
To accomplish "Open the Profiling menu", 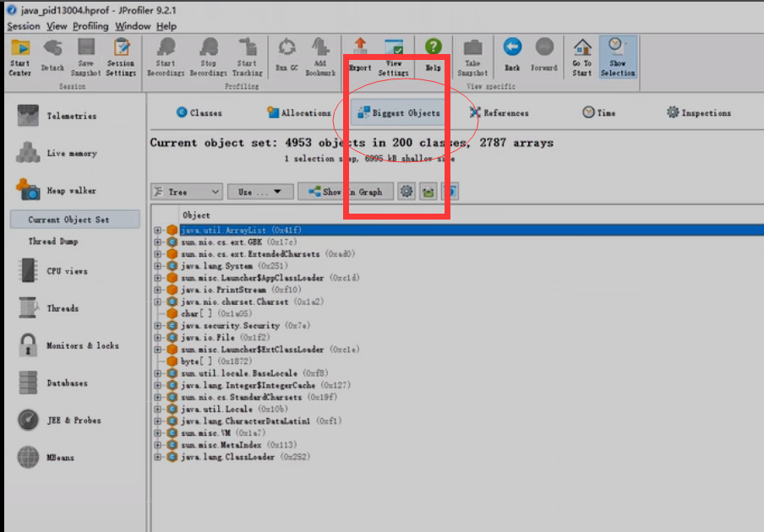I will [90, 26].
